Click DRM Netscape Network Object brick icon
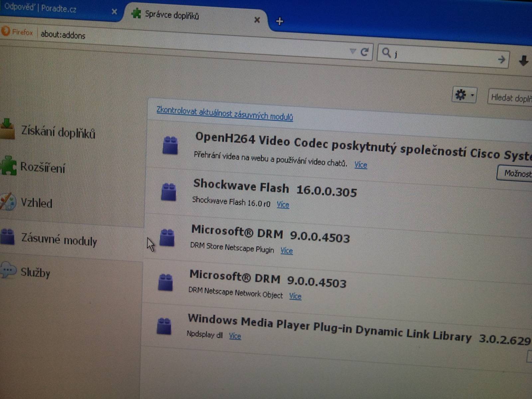This screenshot has height=399, width=532. pyautogui.click(x=165, y=282)
